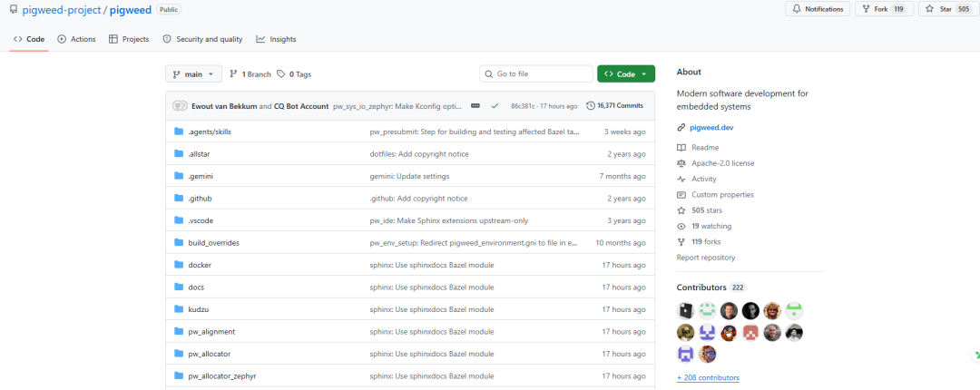This screenshot has width=980, height=390.
Task: Click the folder icon beside kudzu
Action: coord(178,309)
